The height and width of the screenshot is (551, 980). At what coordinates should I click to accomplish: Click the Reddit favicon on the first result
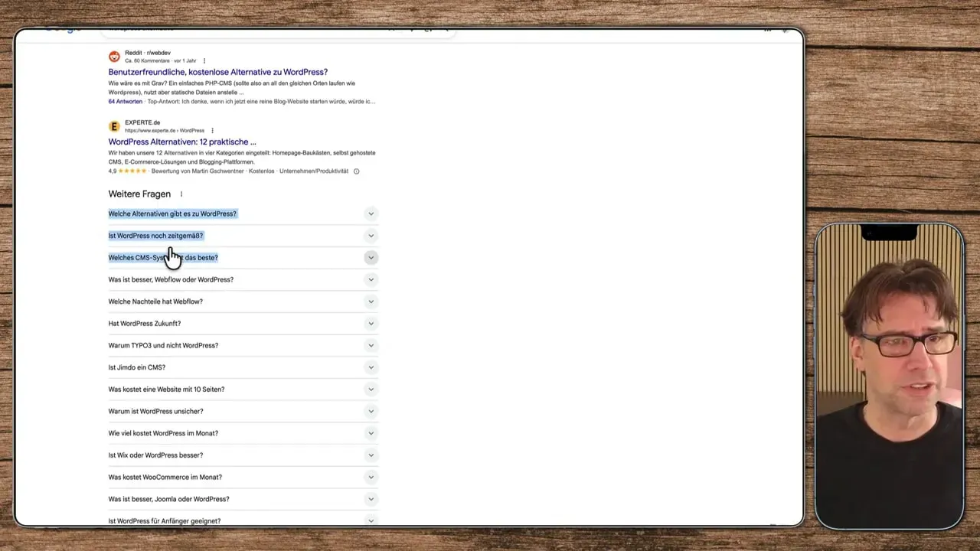pyautogui.click(x=114, y=56)
